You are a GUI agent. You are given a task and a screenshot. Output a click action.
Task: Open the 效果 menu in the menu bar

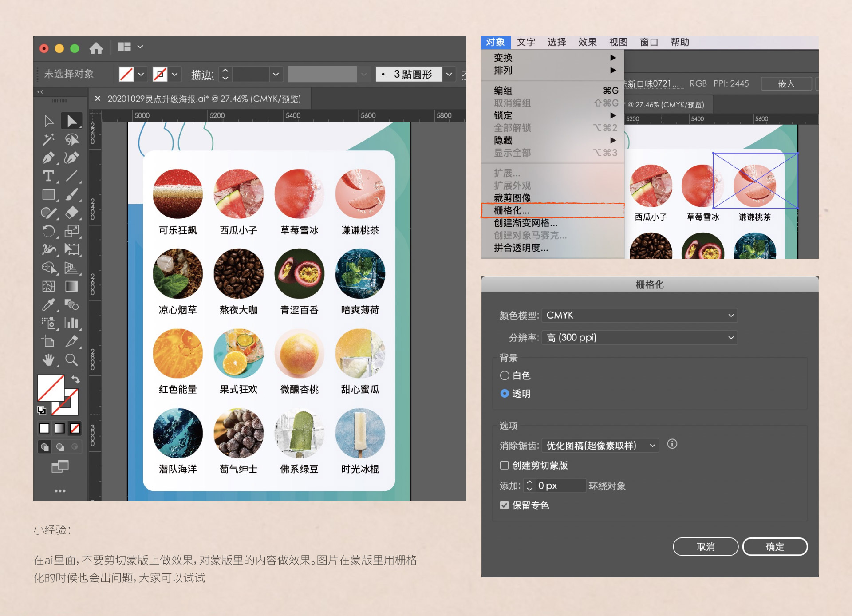[587, 42]
